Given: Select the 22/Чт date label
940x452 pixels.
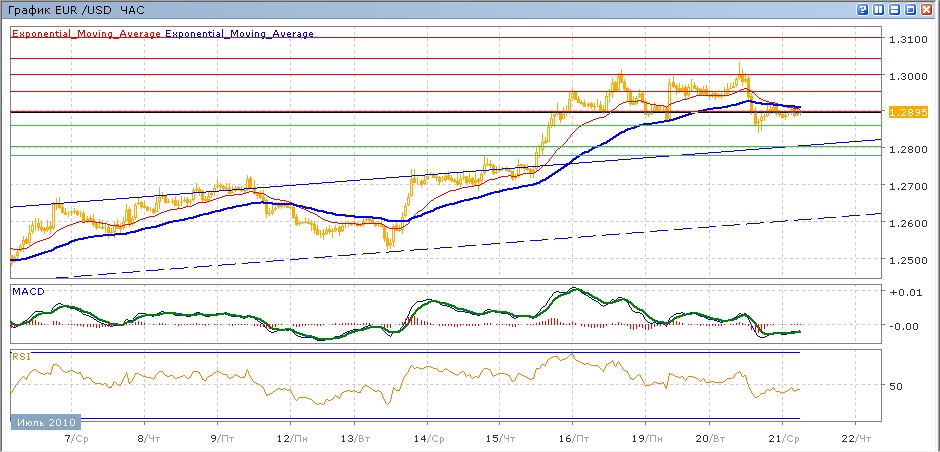Looking at the screenshot, I should point(858,439).
